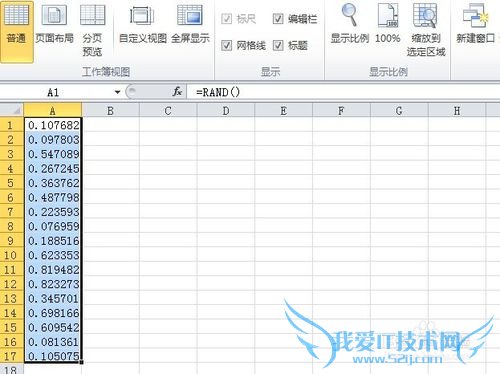Toggle the 编辑栏 formula bar checkbox

click(x=278, y=19)
